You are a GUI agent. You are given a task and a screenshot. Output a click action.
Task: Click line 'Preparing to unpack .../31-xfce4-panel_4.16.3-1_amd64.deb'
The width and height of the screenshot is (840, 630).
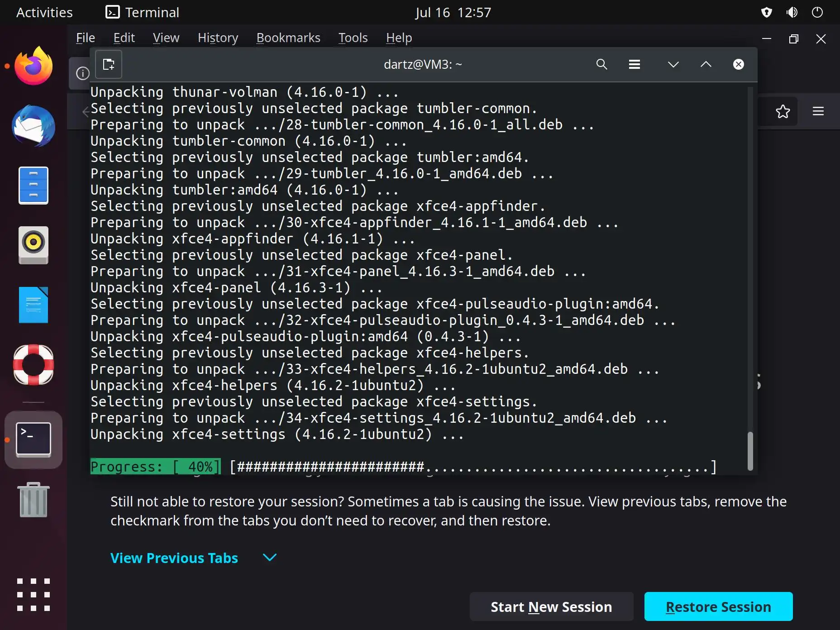tap(338, 272)
